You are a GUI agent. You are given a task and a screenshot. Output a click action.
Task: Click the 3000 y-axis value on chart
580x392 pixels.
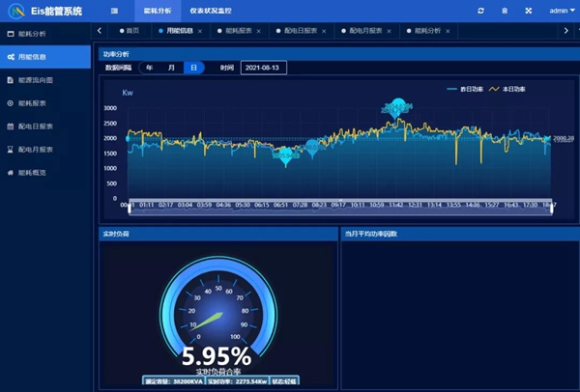pos(110,108)
